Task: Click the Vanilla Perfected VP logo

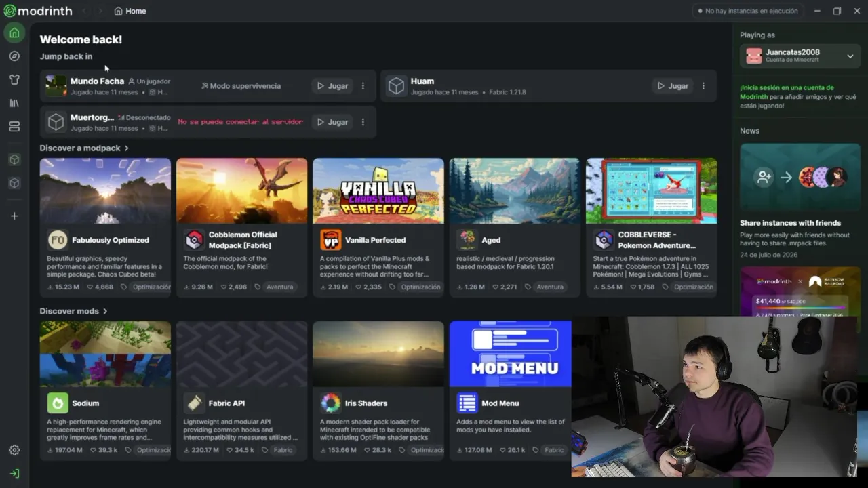Action: tap(331, 240)
